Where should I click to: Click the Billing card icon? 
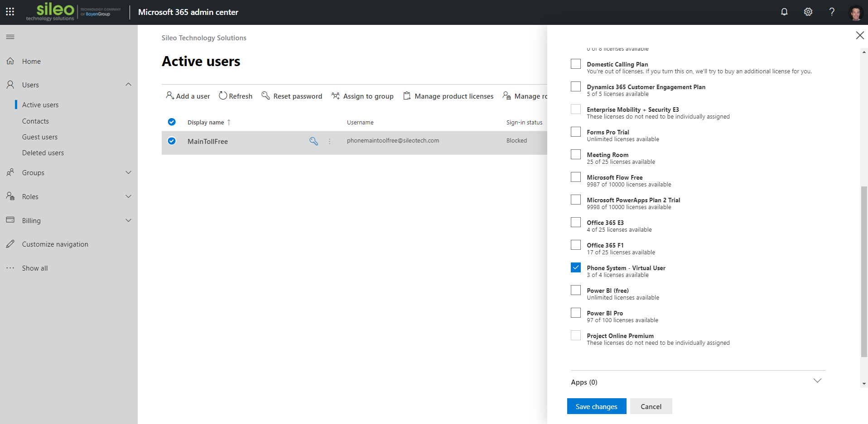[x=10, y=220]
